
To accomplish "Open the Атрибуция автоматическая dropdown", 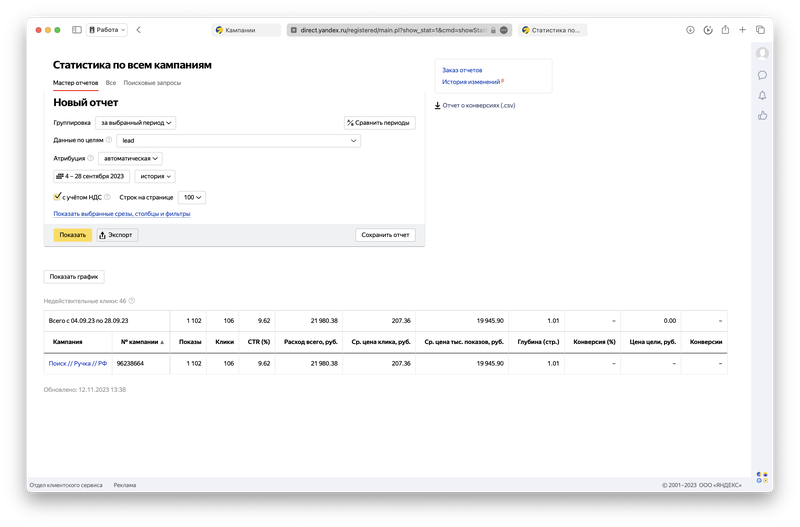I will 131,159.
